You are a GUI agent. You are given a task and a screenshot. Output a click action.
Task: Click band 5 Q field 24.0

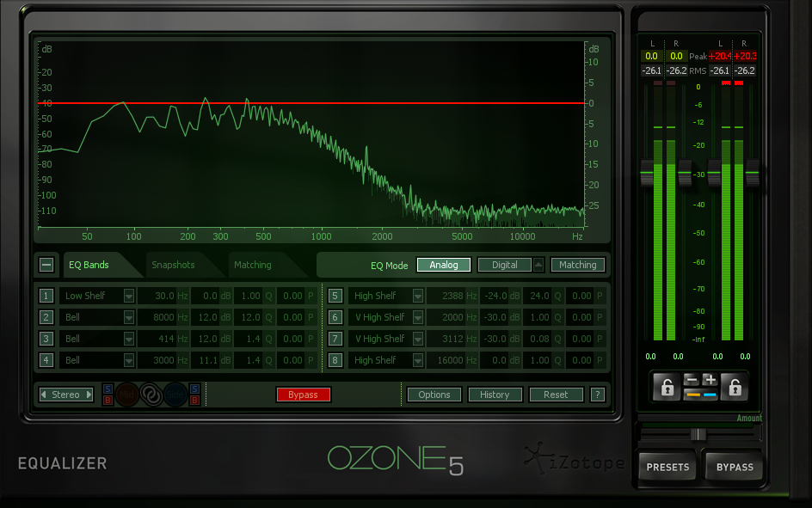(543, 296)
